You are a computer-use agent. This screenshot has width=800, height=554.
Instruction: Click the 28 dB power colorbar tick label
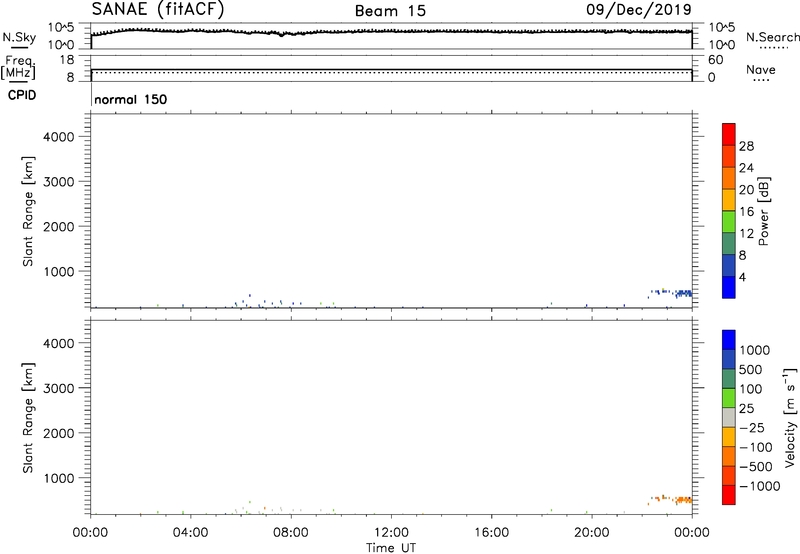[746, 146]
